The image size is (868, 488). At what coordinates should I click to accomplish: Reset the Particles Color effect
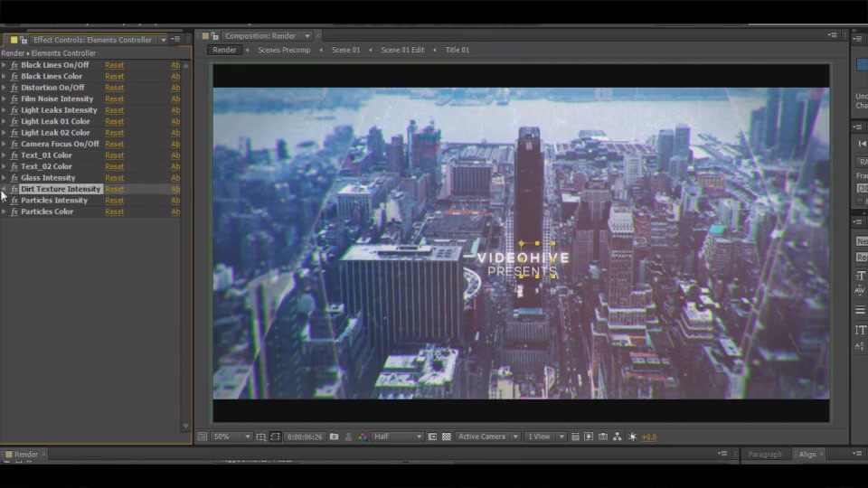115,211
